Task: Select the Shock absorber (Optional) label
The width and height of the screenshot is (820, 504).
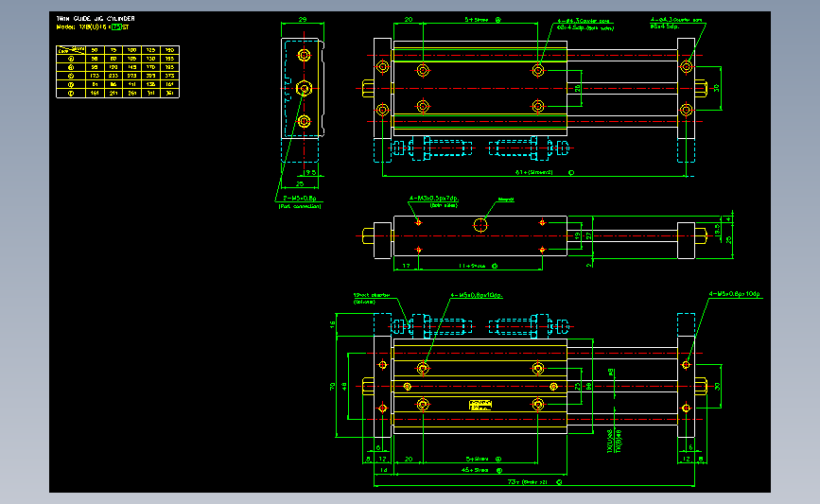Action: pos(372,298)
